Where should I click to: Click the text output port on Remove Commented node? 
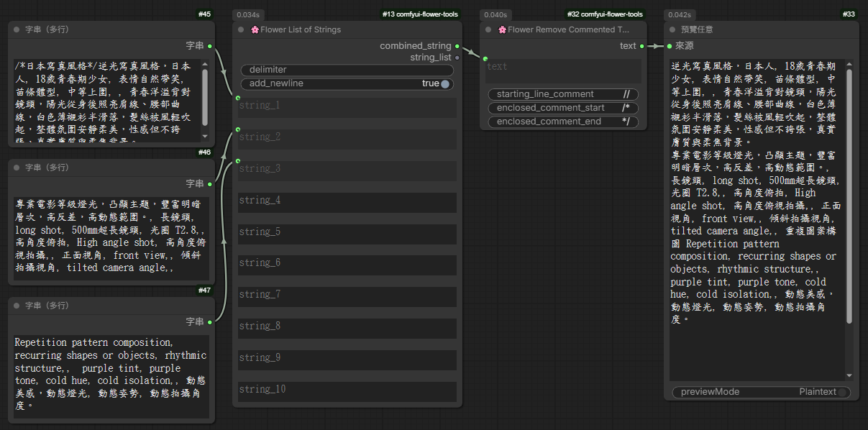pyautogui.click(x=642, y=46)
